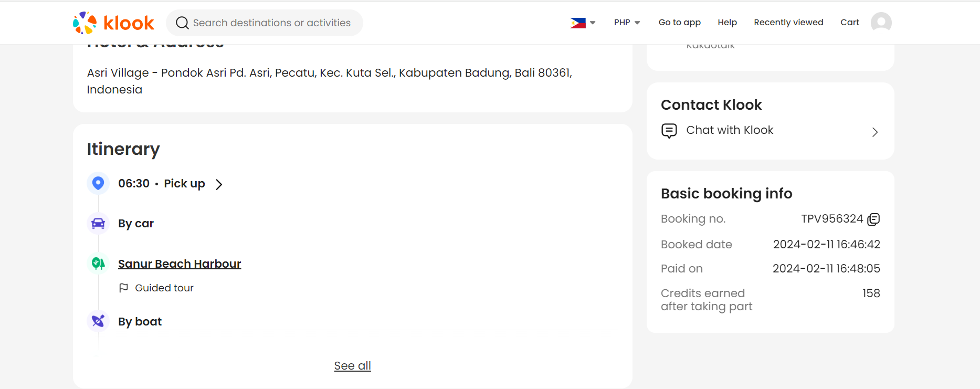Copy the booking number TPV956324
This screenshot has height=389, width=980.
tap(873, 219)
